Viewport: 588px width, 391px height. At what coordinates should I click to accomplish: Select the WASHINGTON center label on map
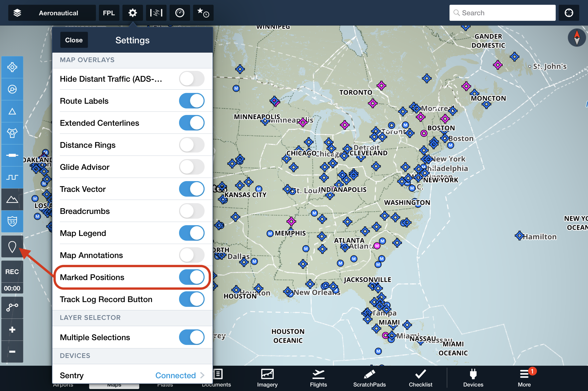coord(407,202)
